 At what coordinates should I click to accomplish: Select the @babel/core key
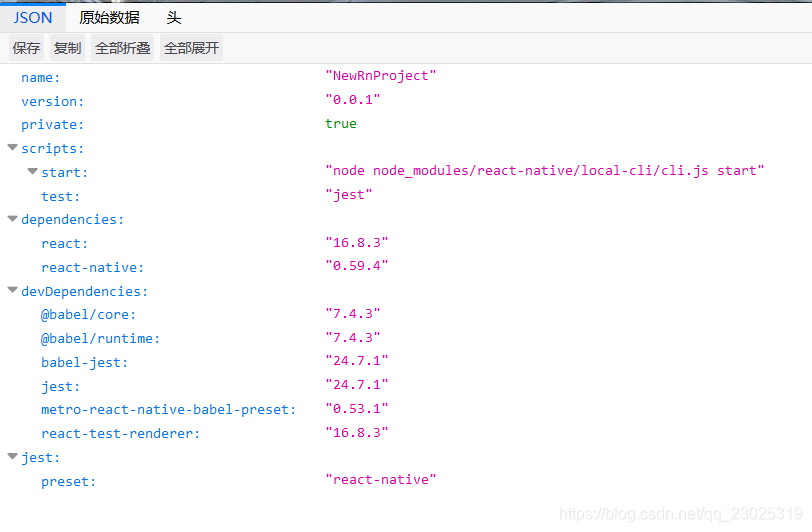click(x=89, y=314)
